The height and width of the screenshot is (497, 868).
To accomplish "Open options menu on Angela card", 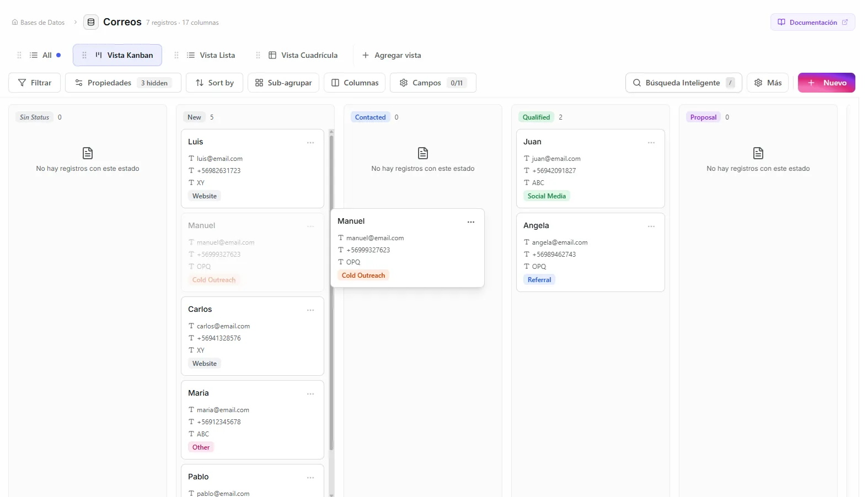I will tap(651, 226).
